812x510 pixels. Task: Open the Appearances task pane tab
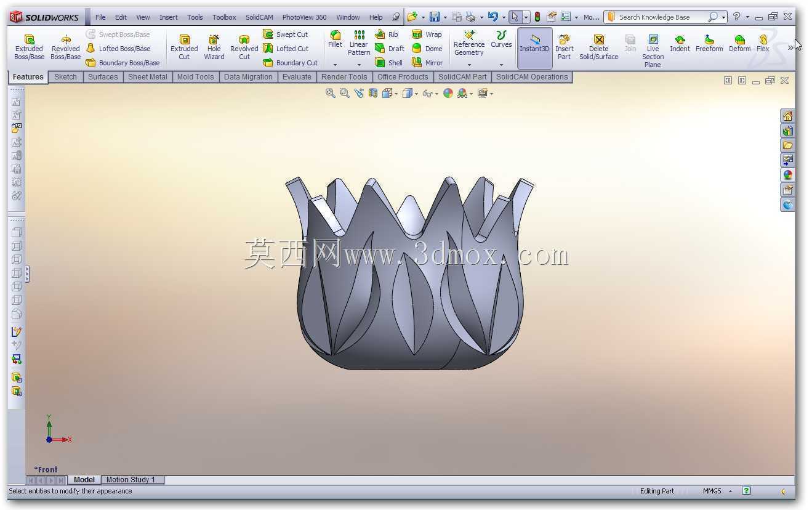(787, 174)
